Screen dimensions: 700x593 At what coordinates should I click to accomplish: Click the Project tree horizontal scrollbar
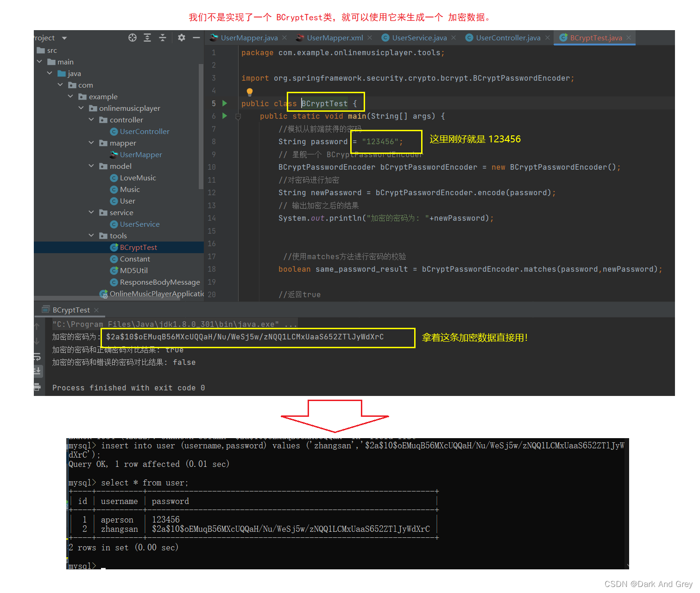click(x=107, y=299)
